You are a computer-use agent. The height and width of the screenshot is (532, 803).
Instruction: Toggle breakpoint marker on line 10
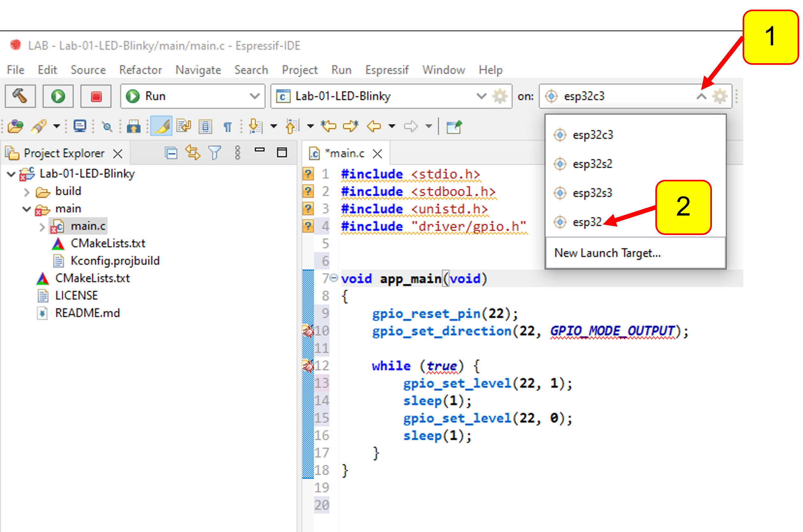coord(308,331)
